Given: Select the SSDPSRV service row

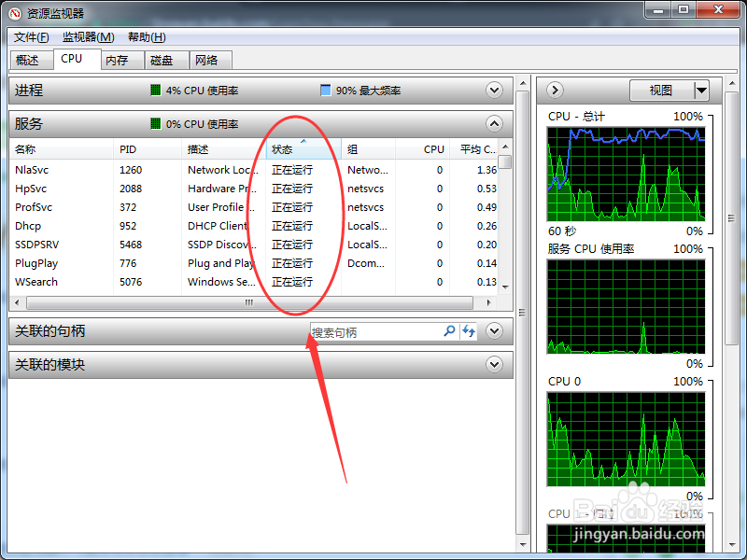Looking at the screenshot, I should click(x=254, y=245).
